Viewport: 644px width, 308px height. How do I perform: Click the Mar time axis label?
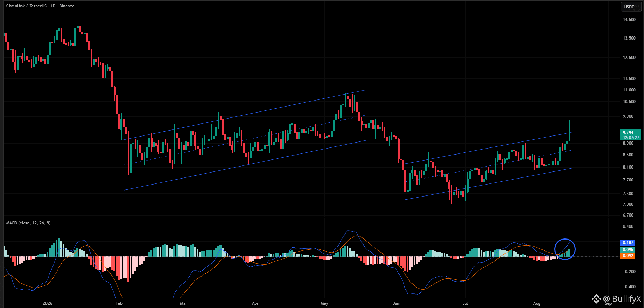tap(184, 303)
